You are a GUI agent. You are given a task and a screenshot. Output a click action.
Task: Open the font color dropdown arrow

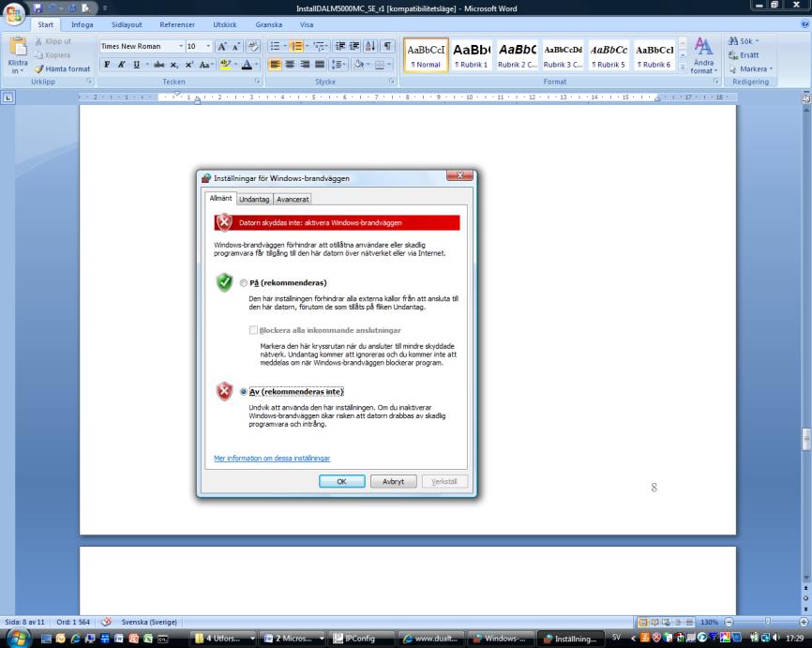pyautogui.click(x=257, y=65)
